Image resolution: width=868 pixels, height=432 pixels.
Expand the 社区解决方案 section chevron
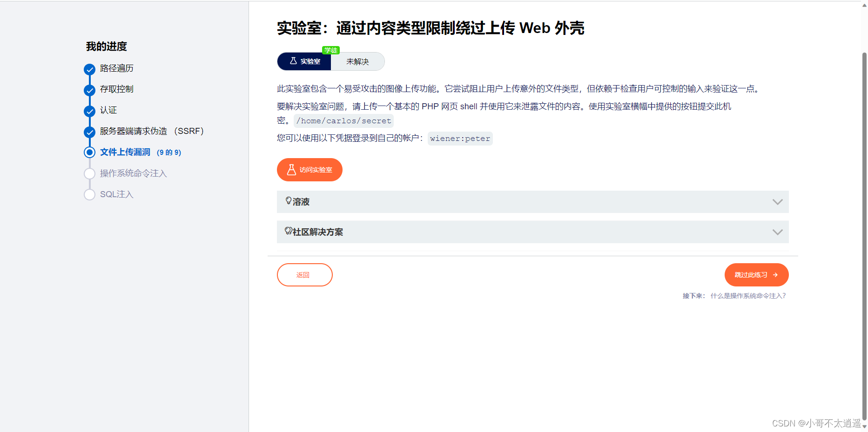pyautogui.click(x=777, y=232)
